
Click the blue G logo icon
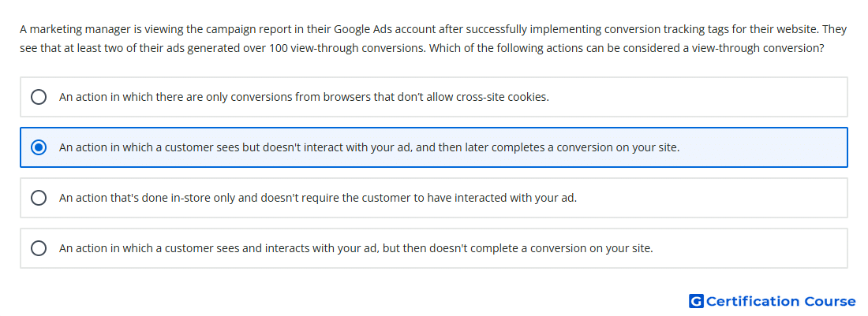696,301
